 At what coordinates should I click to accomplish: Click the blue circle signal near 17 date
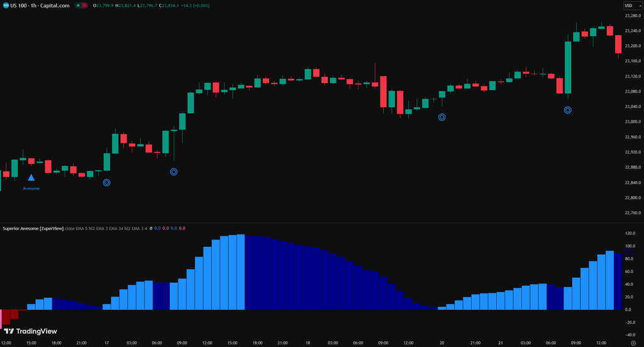pos(106,182)
